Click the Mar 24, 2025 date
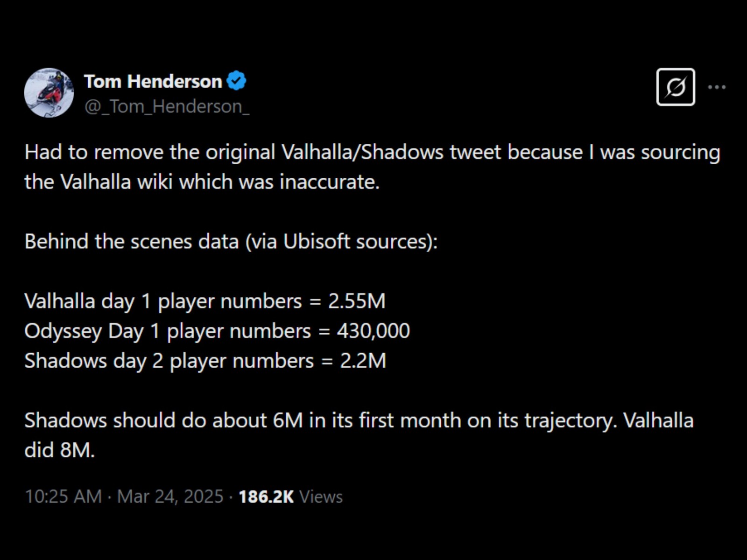 [170, 497]
